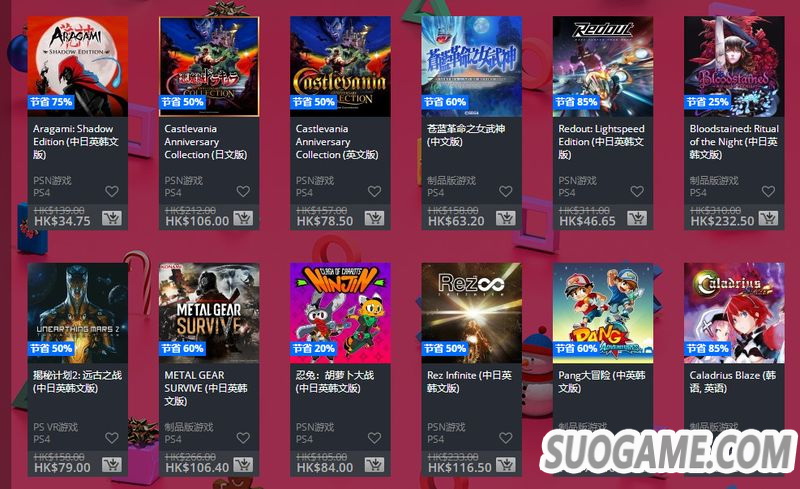Add Bloodstained: Ritual of the Night to cart
Screen dimensions: 800x489
(x=768, y=218)
